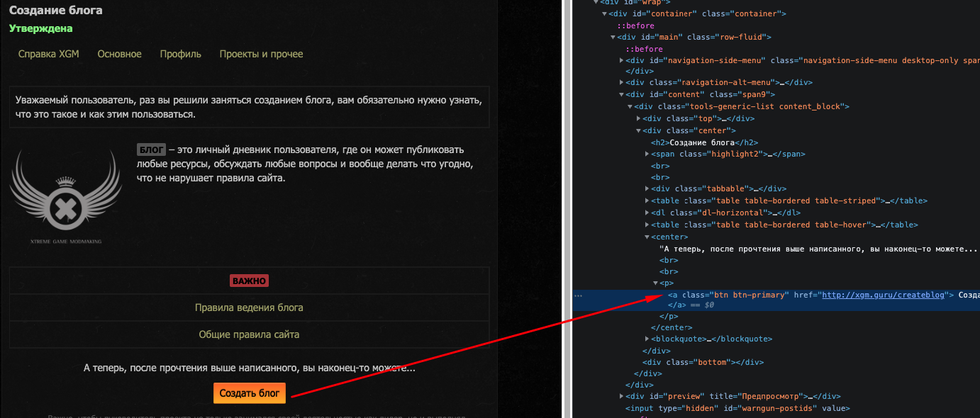Click the "это личный дневник пользователя" paragraph
Image resolution: width=980 pixels, height=418 pixels.
pyautogui.click(x=304, y=164)
